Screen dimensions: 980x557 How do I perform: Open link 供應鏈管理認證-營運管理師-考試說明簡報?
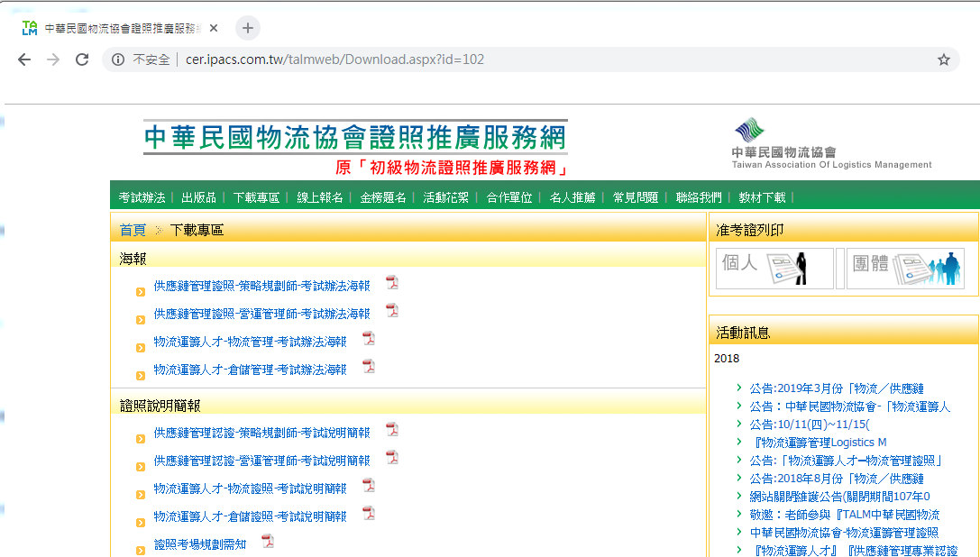click(x=261, y=461)
